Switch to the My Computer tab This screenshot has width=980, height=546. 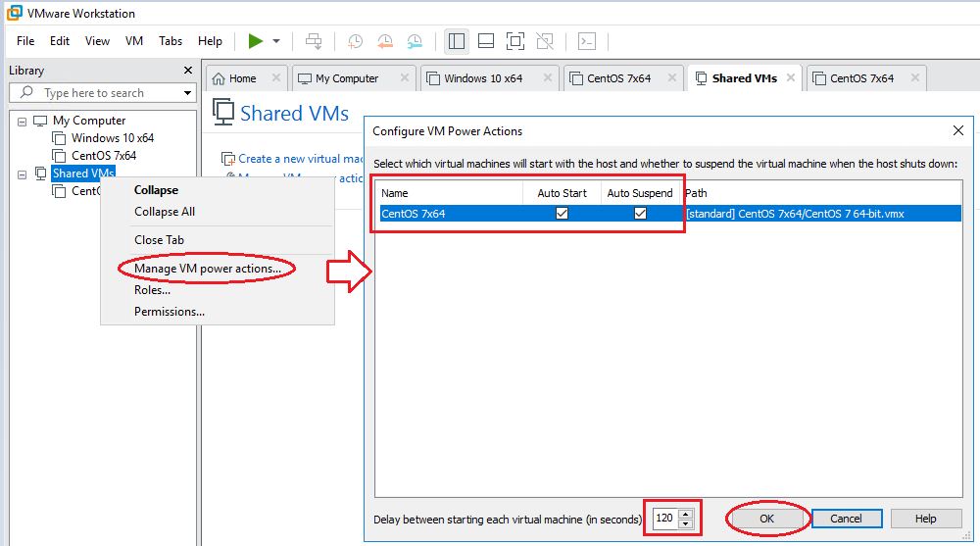tap(347, 78)
